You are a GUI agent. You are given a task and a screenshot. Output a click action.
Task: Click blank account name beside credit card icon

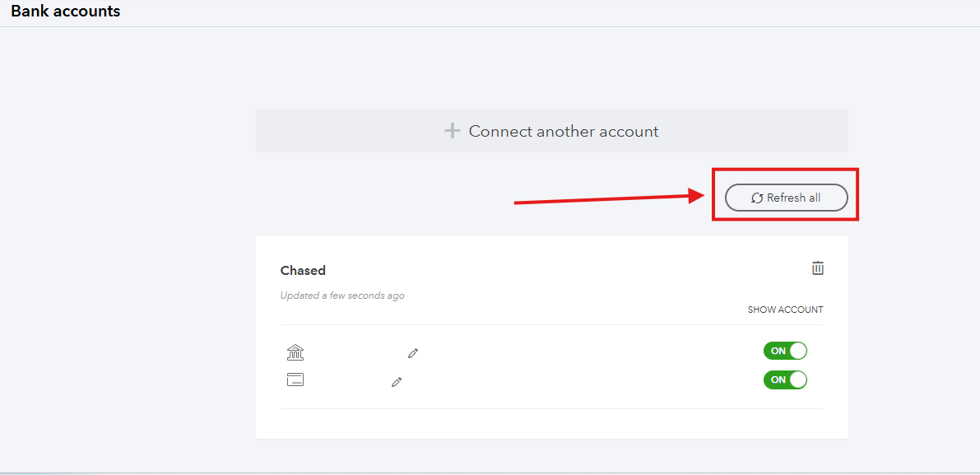click(346, 380)
